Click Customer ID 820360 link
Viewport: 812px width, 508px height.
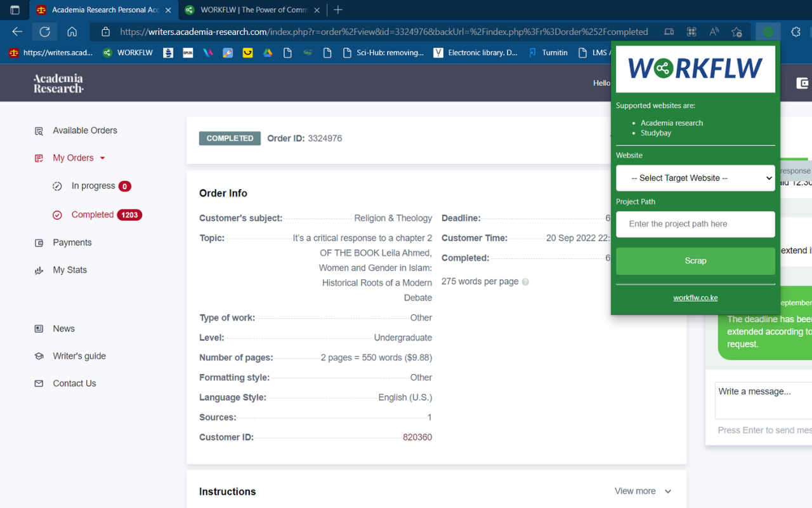click(x=417, y=438)
